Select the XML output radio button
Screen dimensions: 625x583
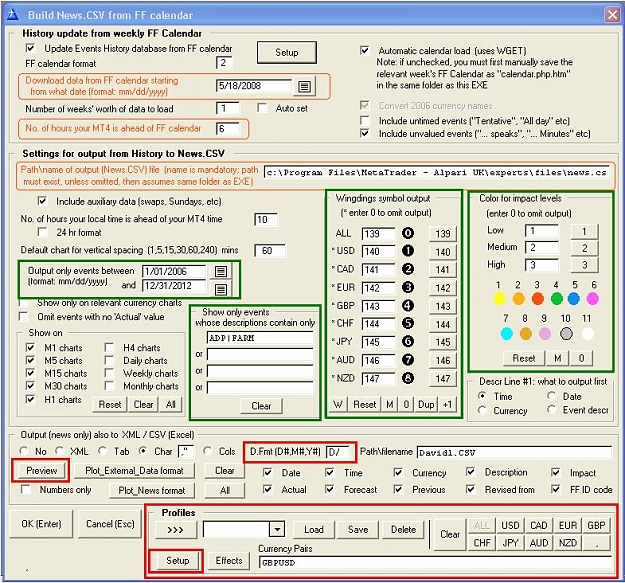click(x=60, y=451)
